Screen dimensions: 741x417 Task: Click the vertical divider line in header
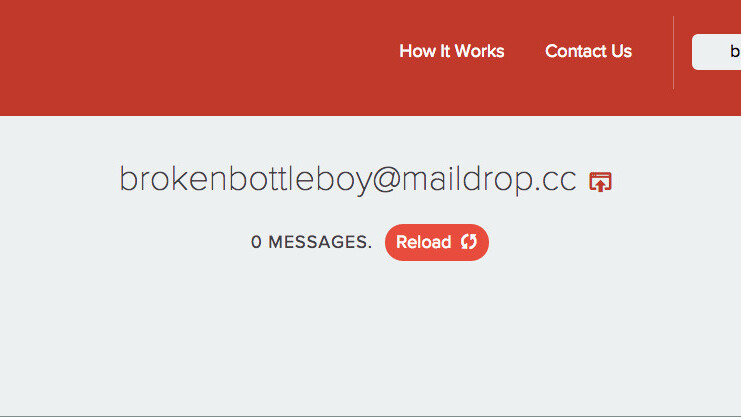click(x=673, y=52)
